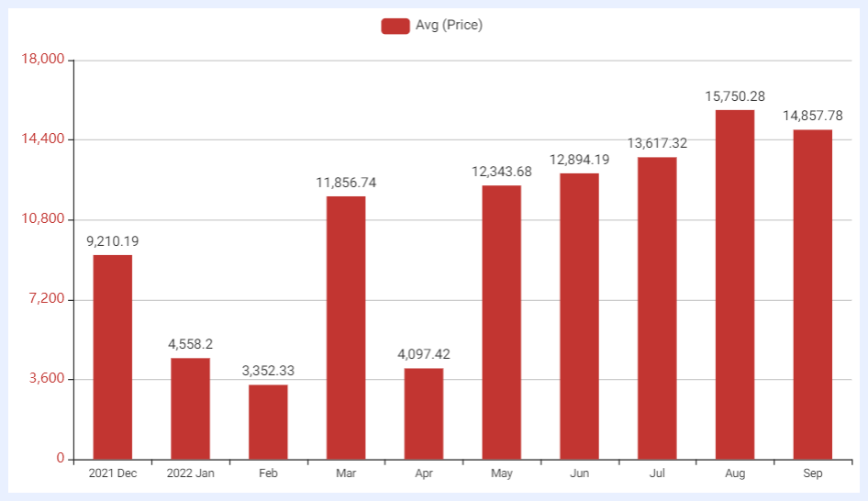Screen dimensions: 868x501
Task: Click the Apr axis label
Action: pyautogui.click(x=424, y=473)
